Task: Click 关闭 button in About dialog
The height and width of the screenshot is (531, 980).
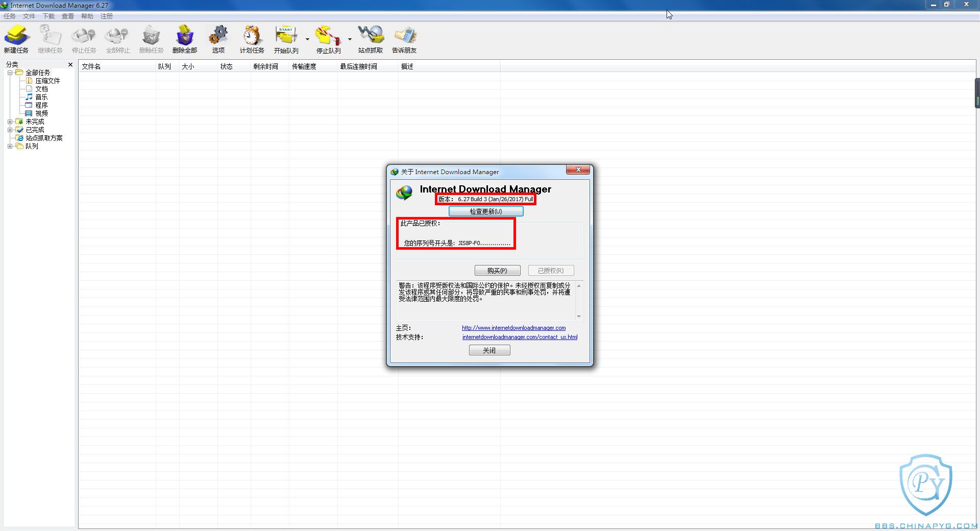Action: (489, 350)
